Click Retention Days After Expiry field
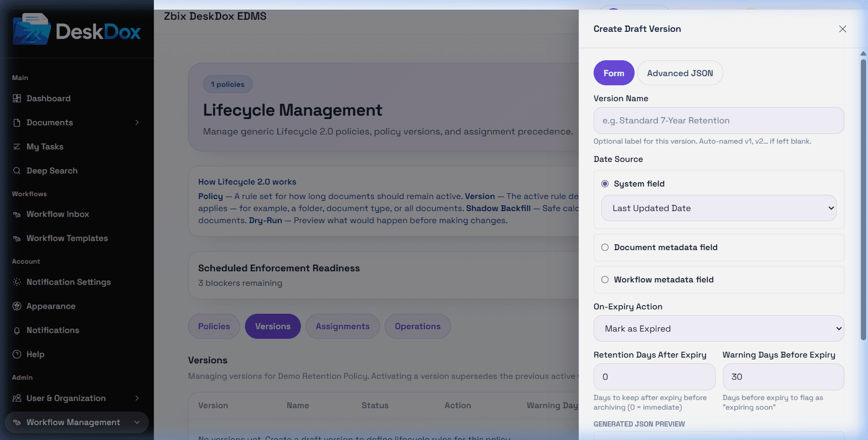868x440 pixels. tap(654, 377)
